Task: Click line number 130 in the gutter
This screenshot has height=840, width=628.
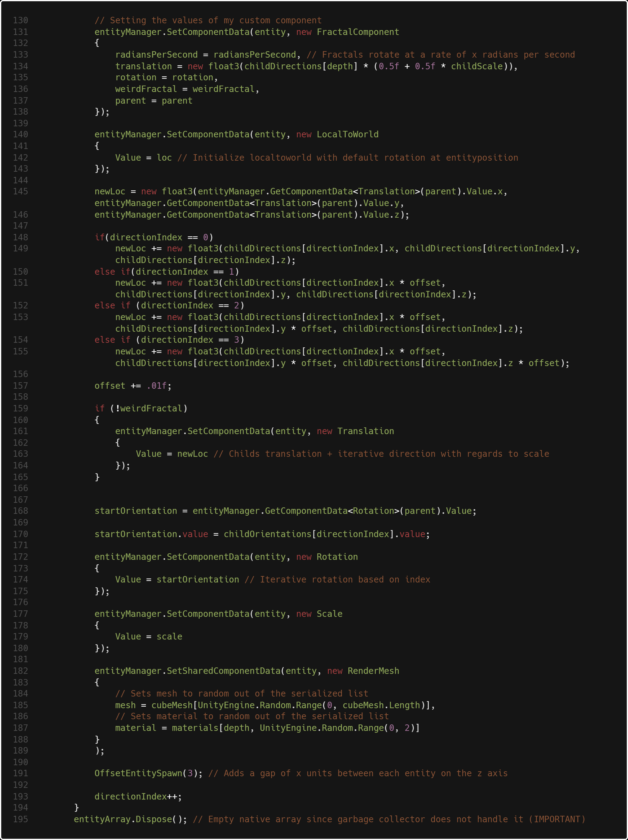Action: tap(21, 21)
